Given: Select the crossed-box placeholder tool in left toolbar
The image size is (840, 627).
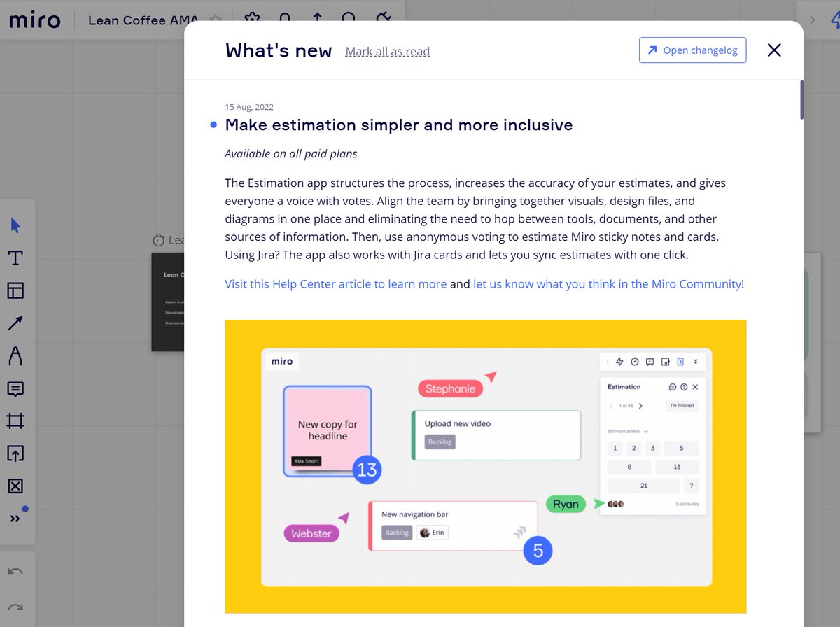Looking at the screenshot, I should coord(15,486).
